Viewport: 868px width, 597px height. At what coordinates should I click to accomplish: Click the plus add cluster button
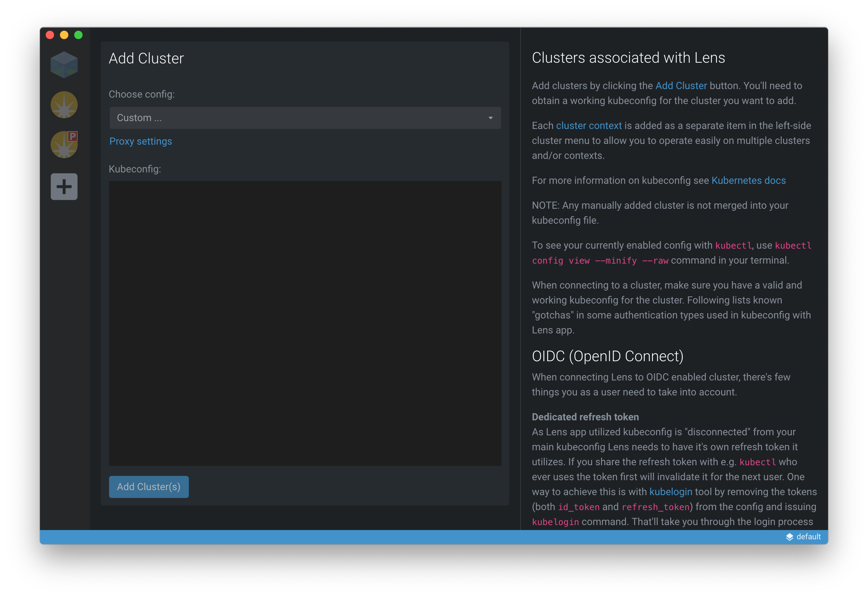tap(64, 186)
